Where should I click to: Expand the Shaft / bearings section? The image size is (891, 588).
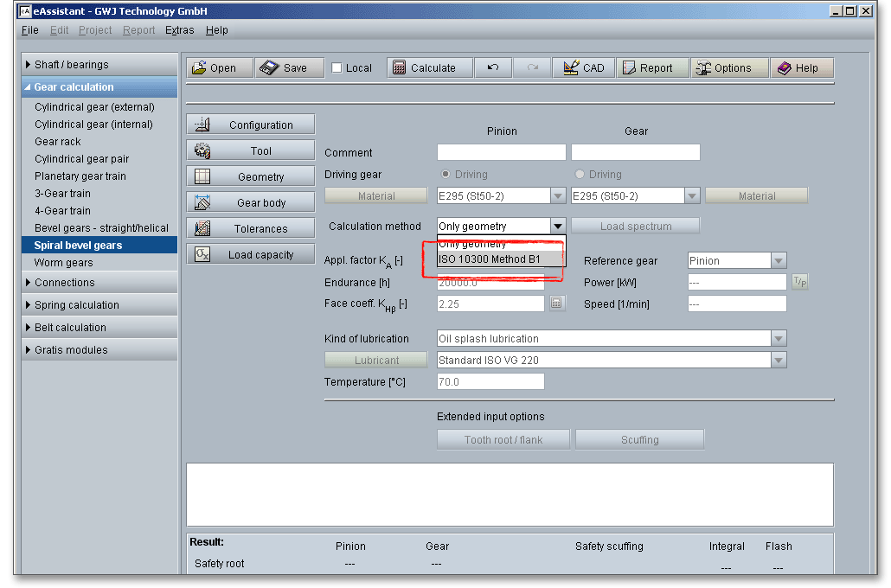[x=71, y=65]
